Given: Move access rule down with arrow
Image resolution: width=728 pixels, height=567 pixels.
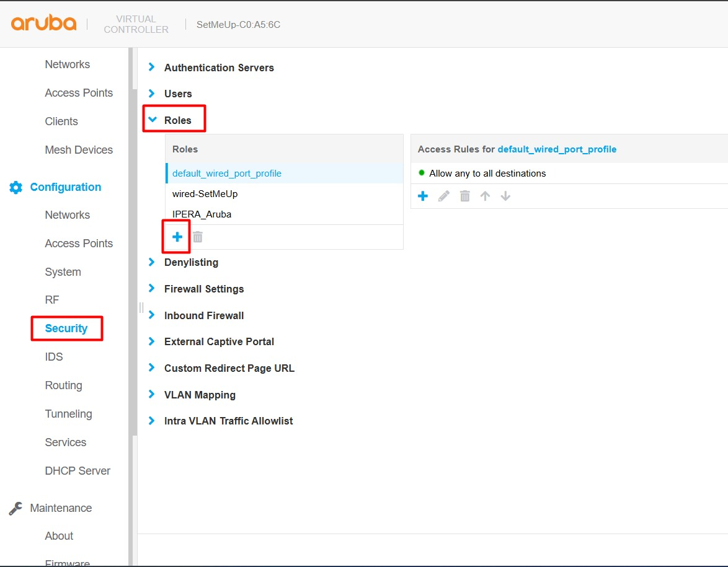Looking at the screenshot, I should click(x=505, y=196).
